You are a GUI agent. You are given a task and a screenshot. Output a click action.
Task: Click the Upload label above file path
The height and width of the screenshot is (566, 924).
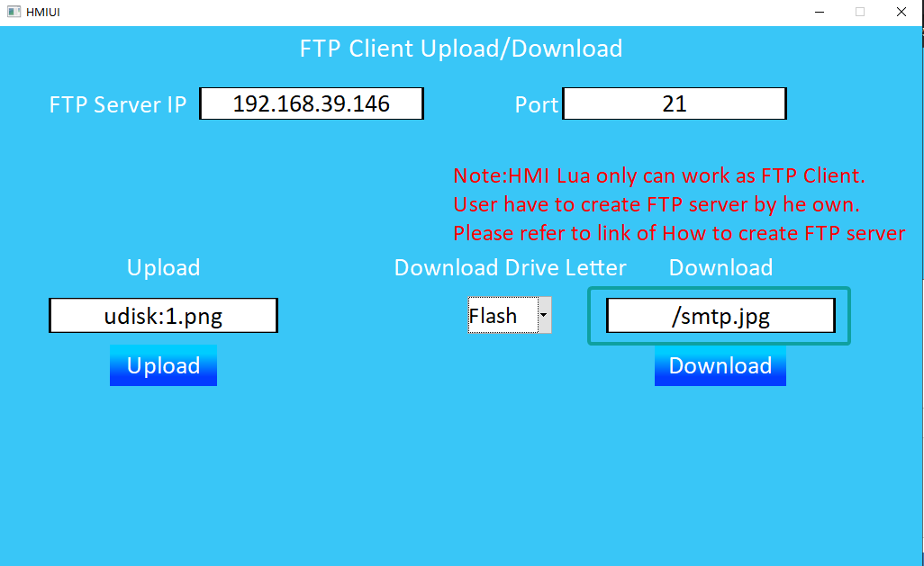(163, 268)
